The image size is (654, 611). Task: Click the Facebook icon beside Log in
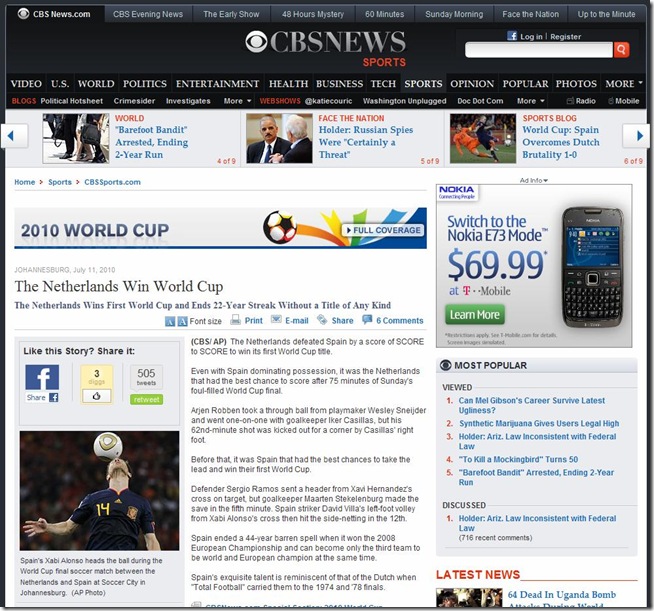click(512, 36)
